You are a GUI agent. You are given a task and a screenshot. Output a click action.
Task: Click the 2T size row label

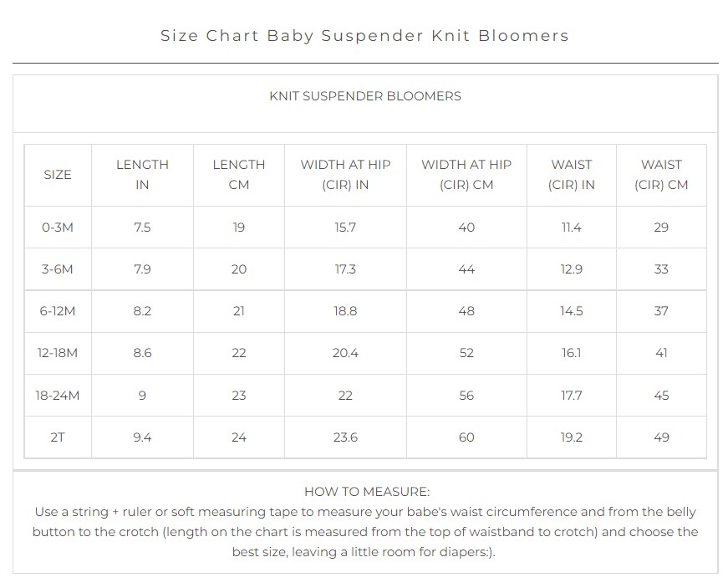tap(58, 437)
